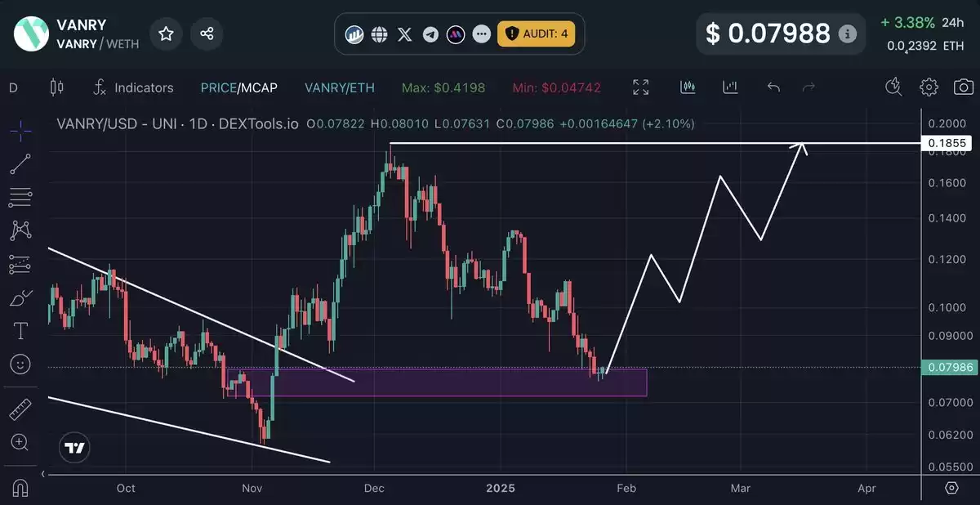Toggle the VANRY/ETH denomination
Screen dimensions: 980x505
(x=340, y=87)
